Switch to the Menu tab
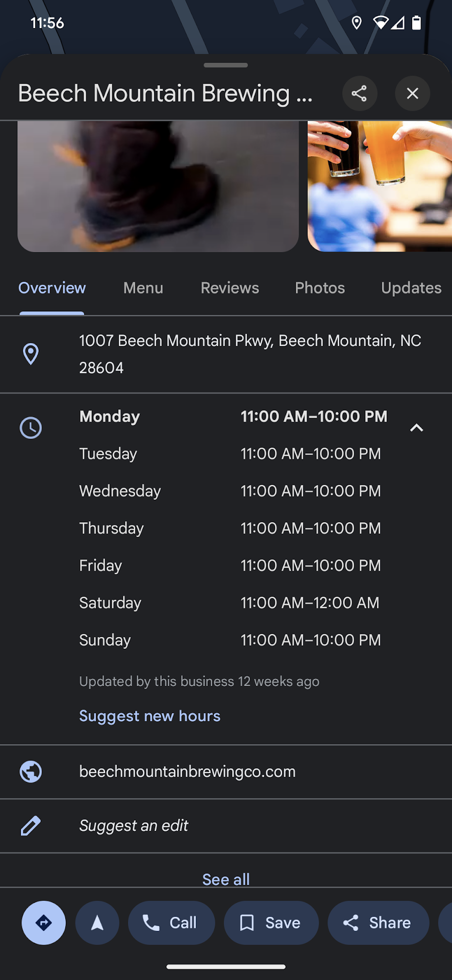This screenshot has width=452, height=980. pyautogui.click(x=143, y=288)
